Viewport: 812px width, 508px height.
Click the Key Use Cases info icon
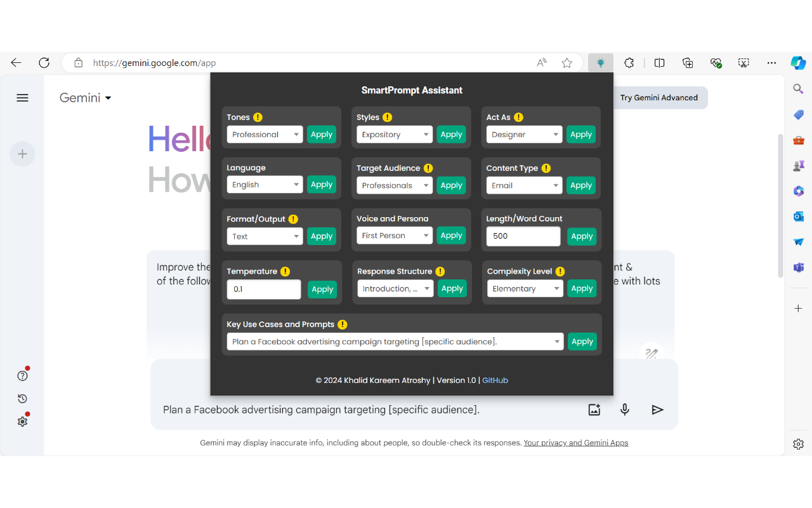[343, 324]
